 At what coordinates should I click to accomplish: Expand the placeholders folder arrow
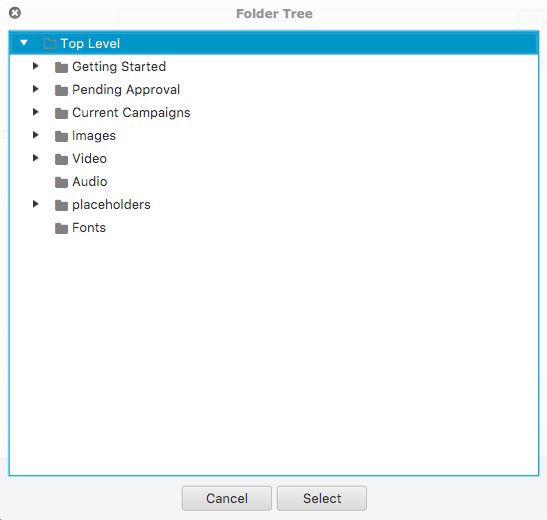click(35, 204)
